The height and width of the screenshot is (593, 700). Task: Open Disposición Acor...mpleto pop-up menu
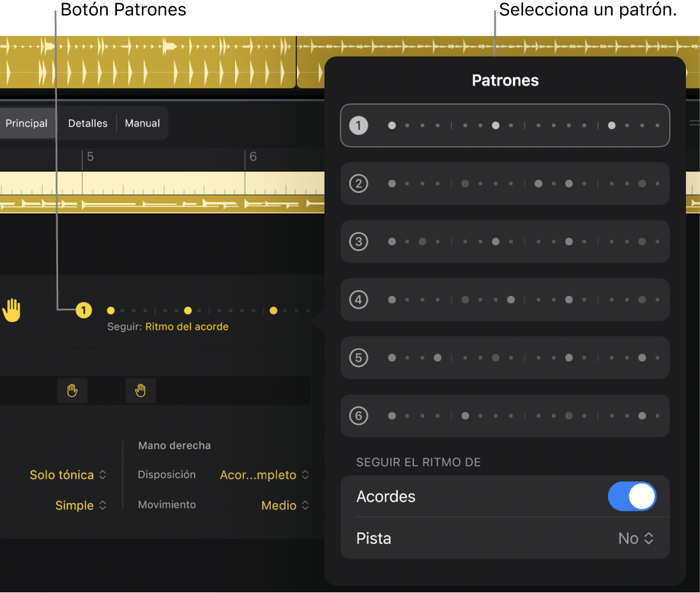(264, 475)
